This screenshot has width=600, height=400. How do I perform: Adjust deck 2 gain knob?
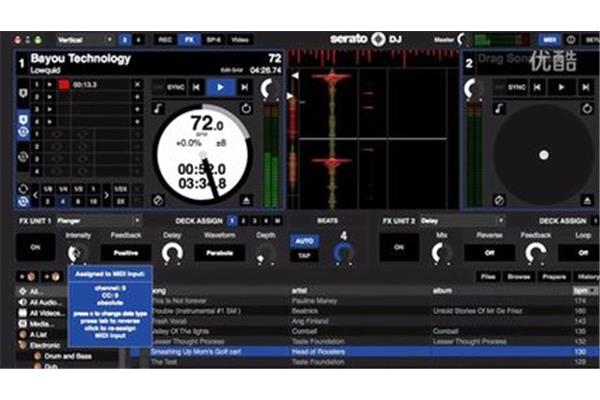(473, 90)
